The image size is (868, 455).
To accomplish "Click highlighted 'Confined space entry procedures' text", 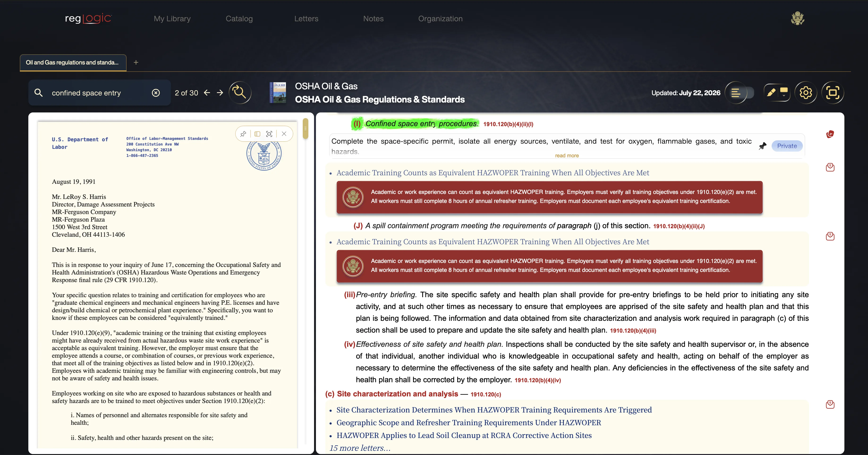I will coord(421,124).
